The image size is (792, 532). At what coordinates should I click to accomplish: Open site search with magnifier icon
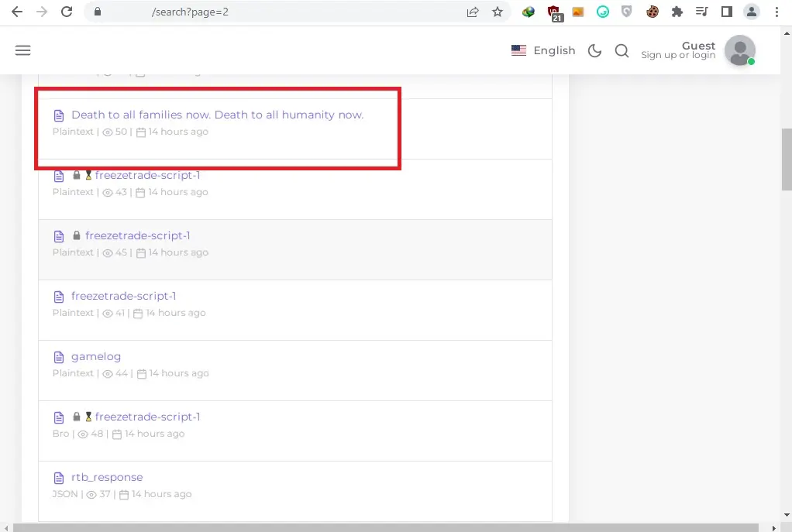(622, 50)
